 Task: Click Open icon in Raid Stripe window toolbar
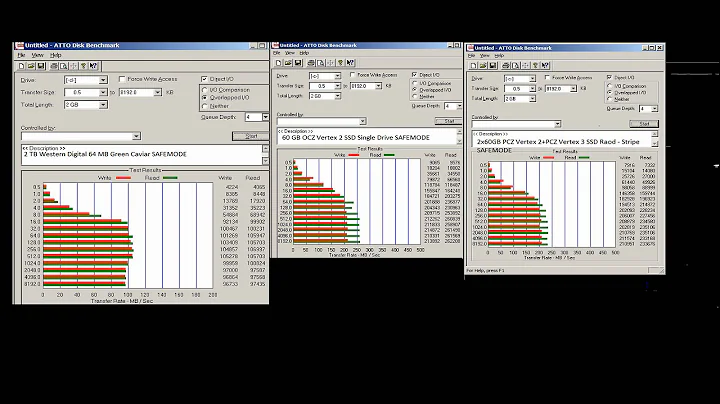(x=483, y=66)
